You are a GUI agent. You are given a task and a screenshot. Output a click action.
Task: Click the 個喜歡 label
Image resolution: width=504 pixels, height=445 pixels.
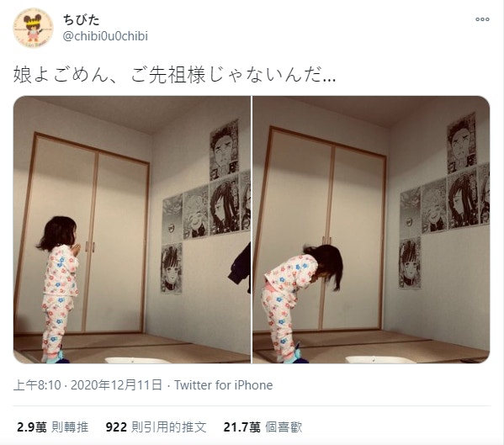(x=284, y=427)
